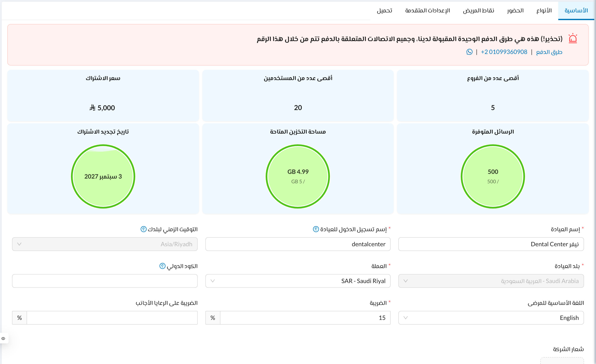Open the طرق الدفع payment methods link
The height and width of the screenshot is (364, 596).
[549, 52]
